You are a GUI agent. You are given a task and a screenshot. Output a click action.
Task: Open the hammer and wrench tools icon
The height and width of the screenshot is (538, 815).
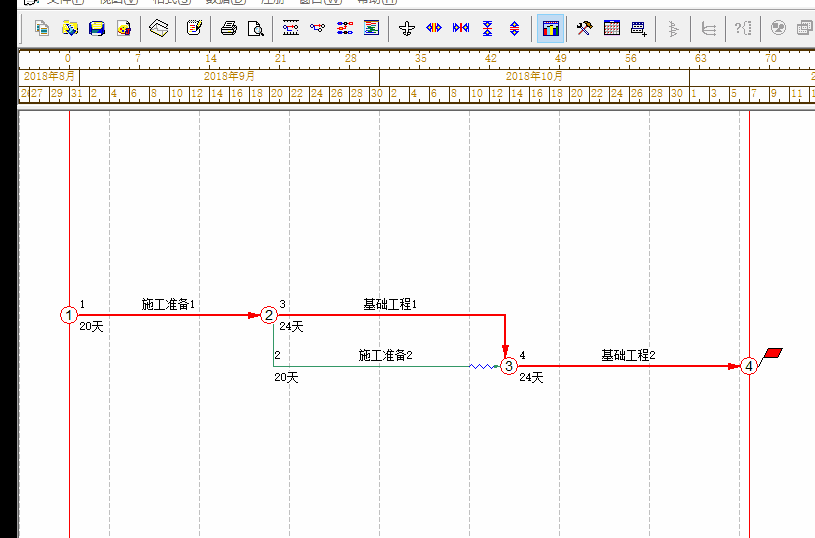click(x=585, y=28)
